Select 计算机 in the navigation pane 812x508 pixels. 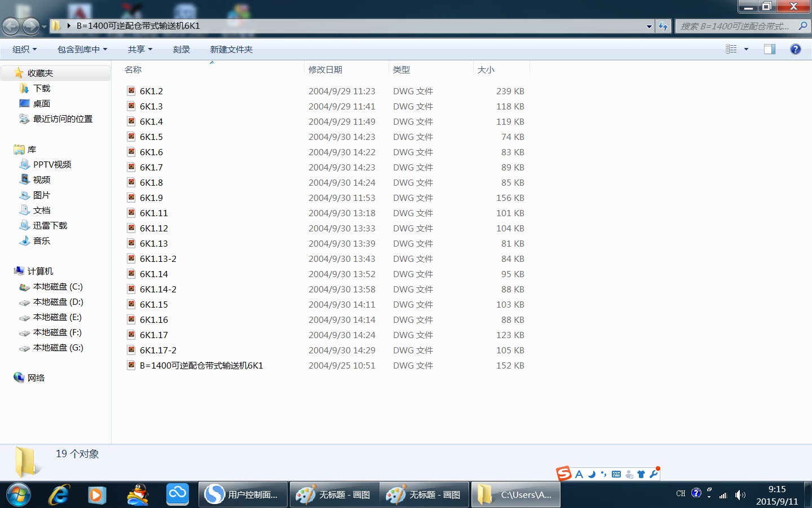click(x=40, y=271)
